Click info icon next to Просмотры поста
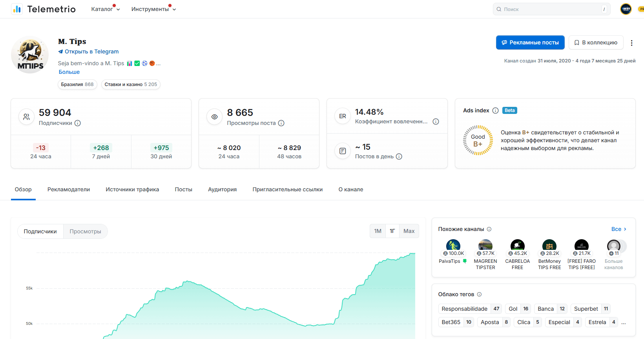Viewport: 644px width, 339px height. [x=281, y=123]
